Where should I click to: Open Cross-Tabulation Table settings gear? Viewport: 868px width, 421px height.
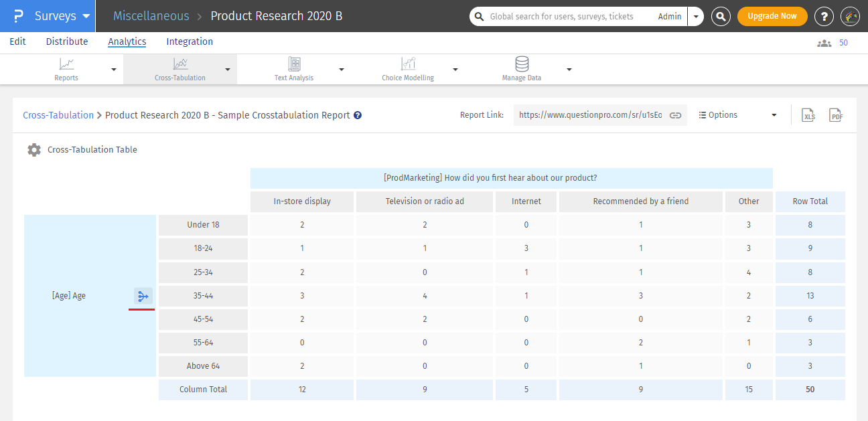[34, 150]
